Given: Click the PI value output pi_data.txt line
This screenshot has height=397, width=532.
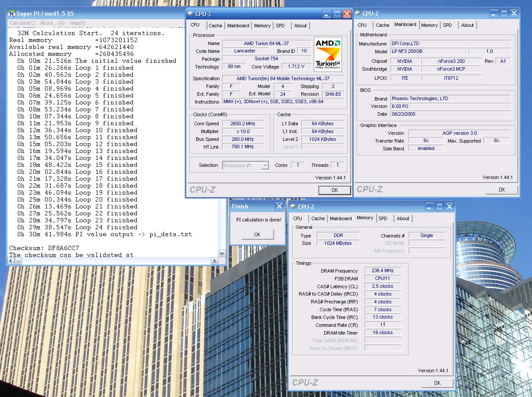Looking at the screenshot, I should pos(104,234).
